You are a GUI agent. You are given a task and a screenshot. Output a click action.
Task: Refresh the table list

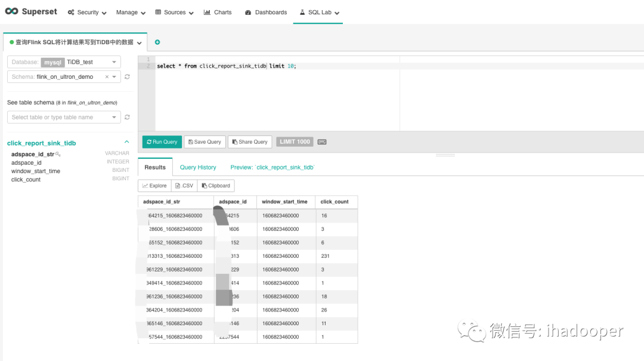click(x=128, y=117)
